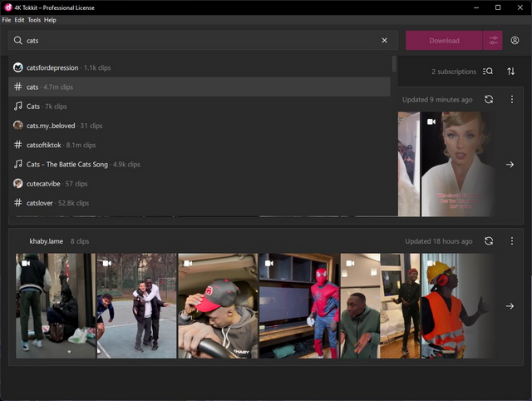532x401 pixels.
Task: Minimize the 4K Tokkit window
Action: pos(476,7)
